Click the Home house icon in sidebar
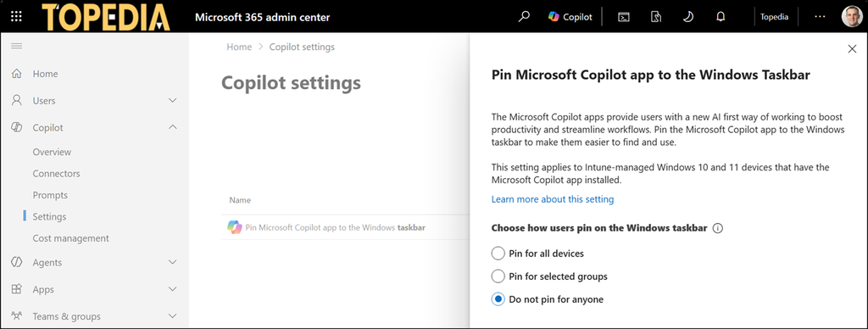 tap(17, 74)
